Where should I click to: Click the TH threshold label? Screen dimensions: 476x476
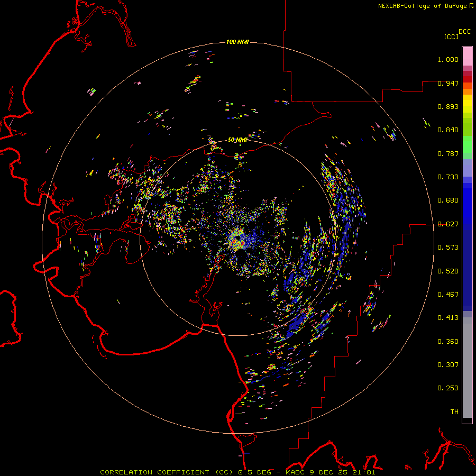coord(454,412)
